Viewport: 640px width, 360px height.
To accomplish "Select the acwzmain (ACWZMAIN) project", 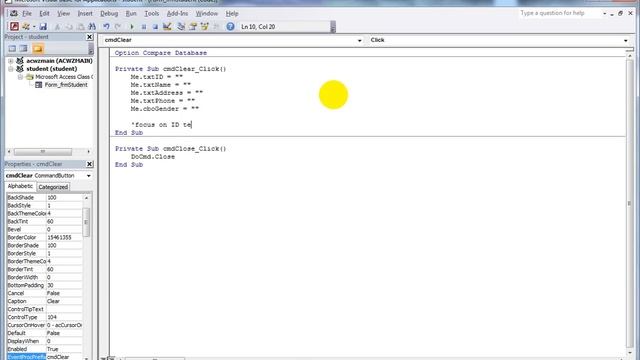I will pyautogui.click(x=60, y=61).
